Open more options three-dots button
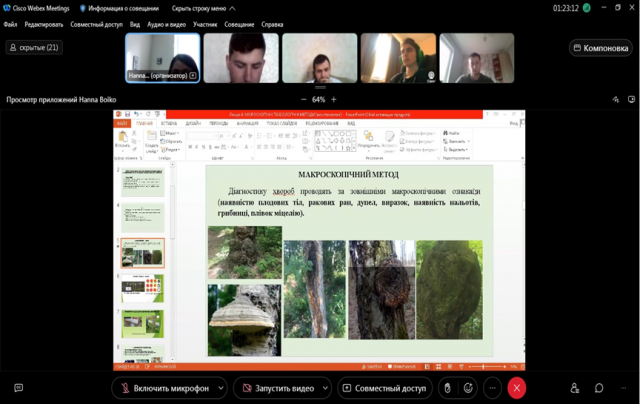The image size is (640, 404). 492,388
